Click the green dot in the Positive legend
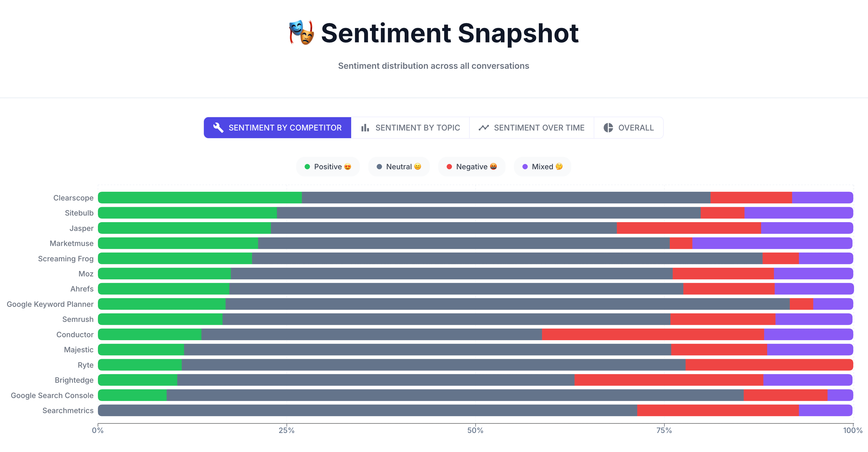 coord(308,166)
